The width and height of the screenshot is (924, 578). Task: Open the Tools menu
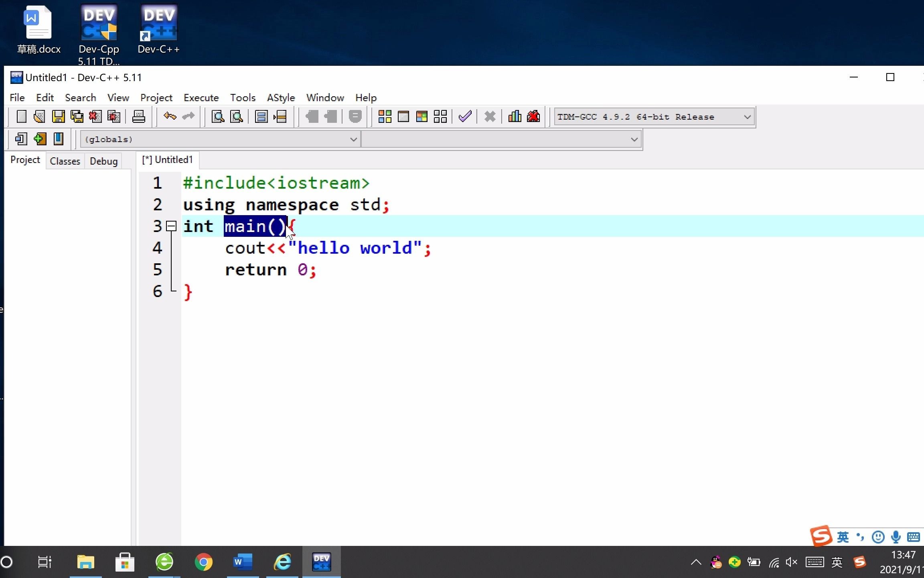(x=242, y=97)
